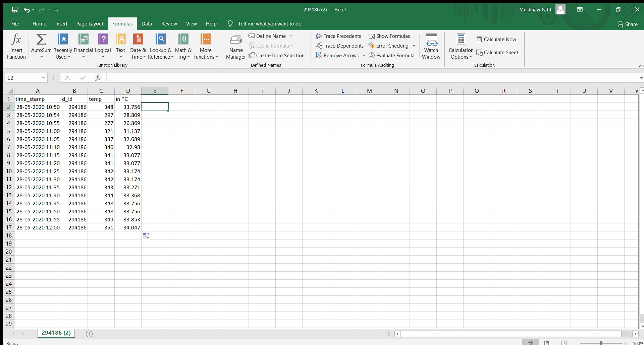Screen dimensions: 644x345
Task: Click Trace Precedents
Action: [x=338, y=36]
